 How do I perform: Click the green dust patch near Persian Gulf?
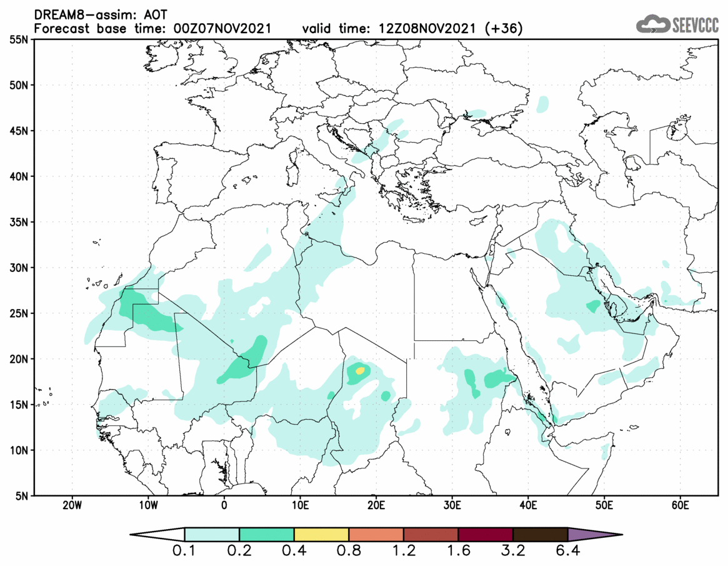tap(594, 306)
